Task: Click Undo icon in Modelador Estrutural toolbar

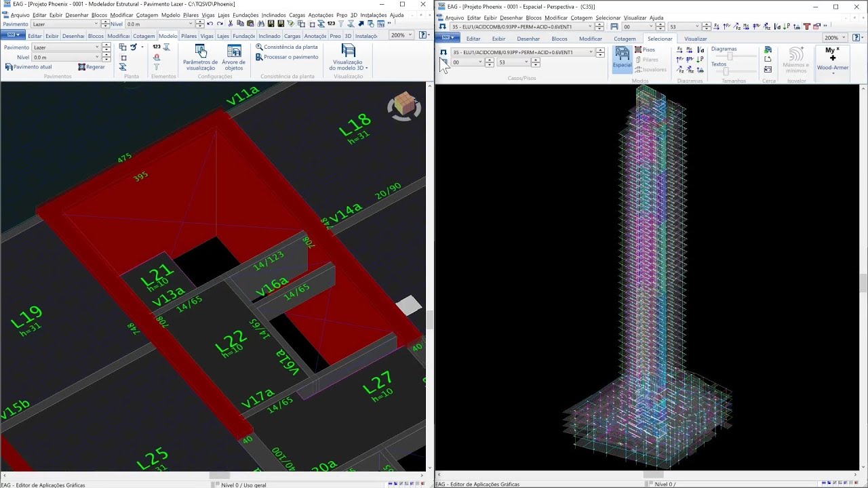Action: coord(210,24)
